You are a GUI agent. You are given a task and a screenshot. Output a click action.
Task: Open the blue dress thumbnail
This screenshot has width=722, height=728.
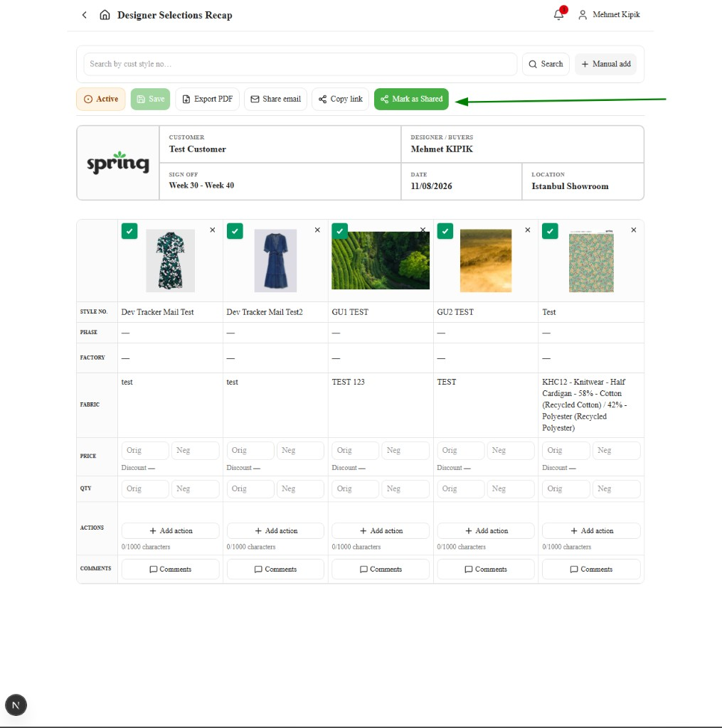click(275, 260)
